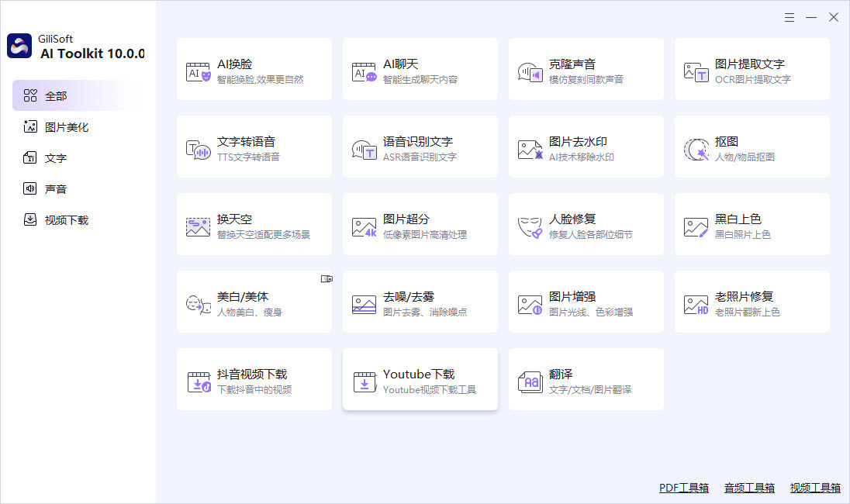Start the 图片提取文字 OCR tool
The image size is (850, 504).
752,69
